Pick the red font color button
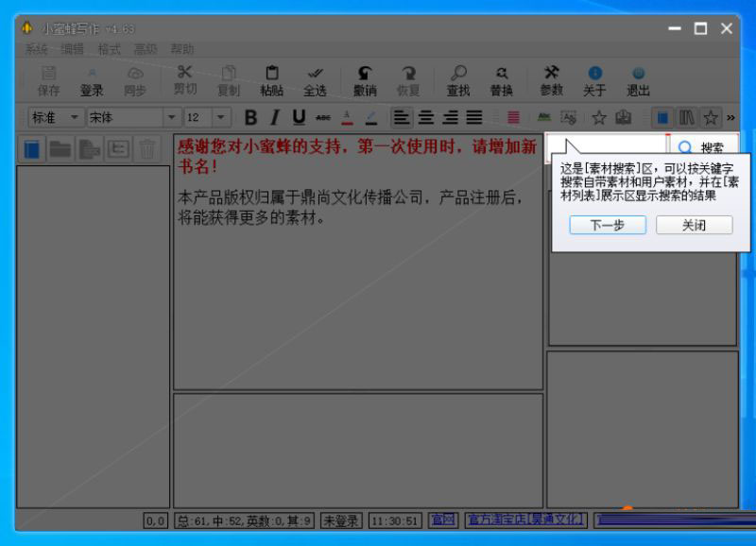This screenshot has height=546, width=756. 347,117
